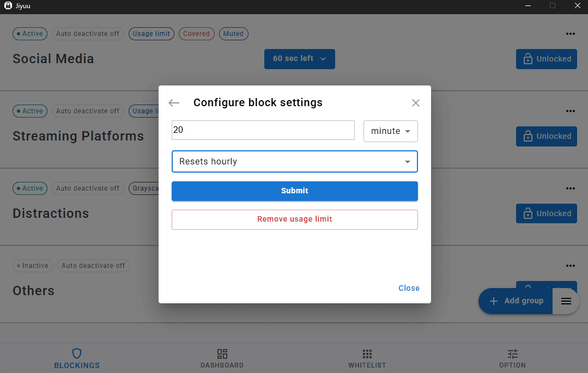Image resolution: width=588 pixels, height=373 pixels.
Task: Click the hamburger menu beside Add group
Action: (x=566, y=301)
